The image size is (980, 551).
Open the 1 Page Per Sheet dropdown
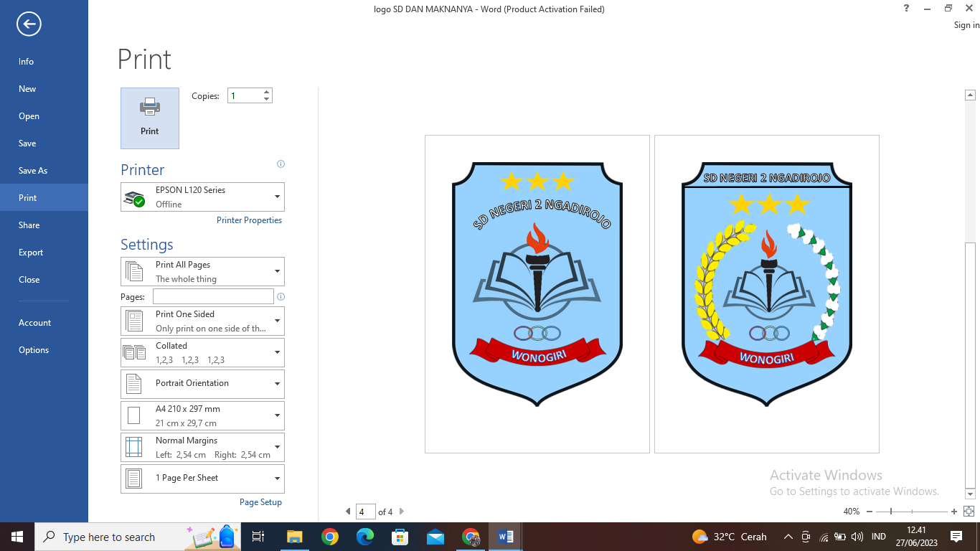pos(202,479)
